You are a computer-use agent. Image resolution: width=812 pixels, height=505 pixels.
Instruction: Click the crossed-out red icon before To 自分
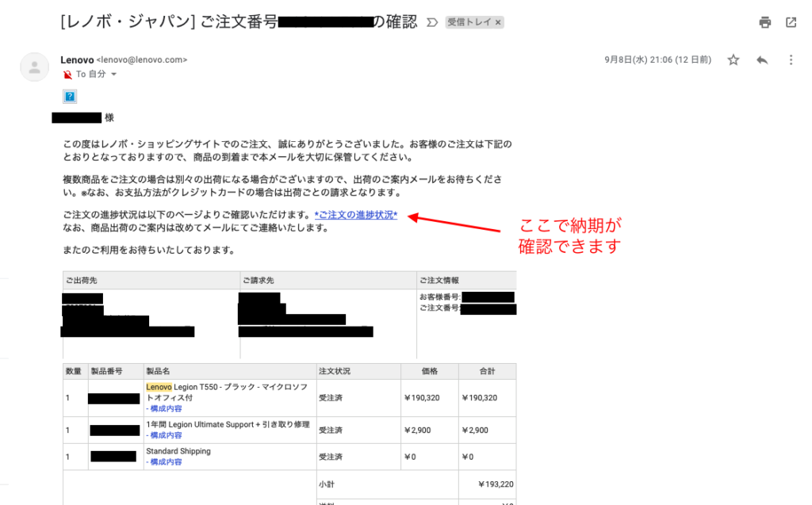[x=67, y=75]
